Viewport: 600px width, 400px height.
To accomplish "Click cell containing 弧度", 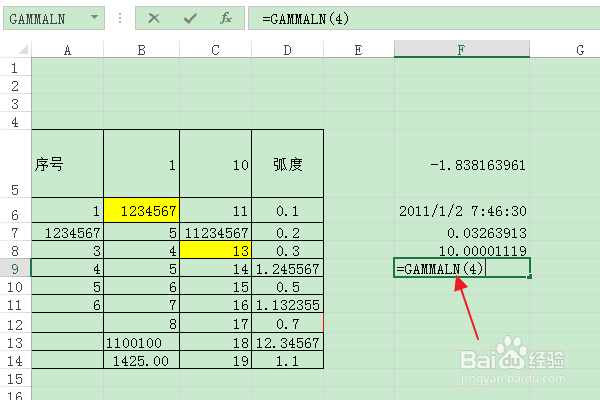I will [x=287, y=164].
